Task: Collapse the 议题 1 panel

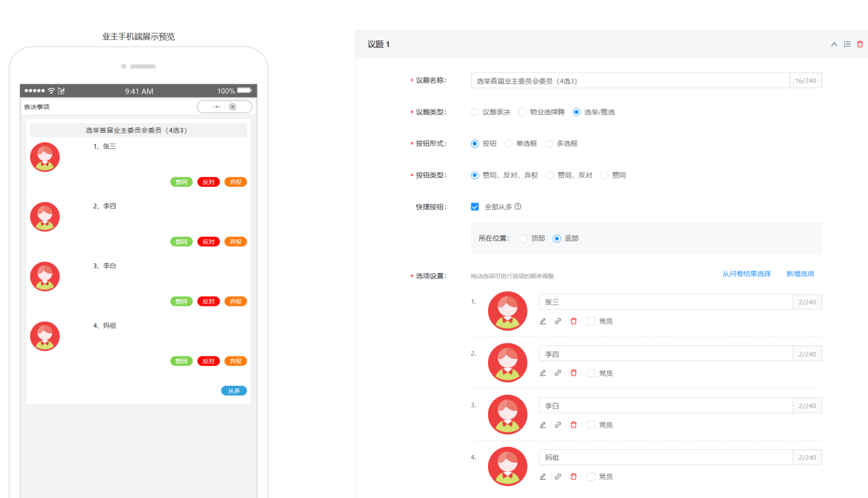Action: click(834, 44)
